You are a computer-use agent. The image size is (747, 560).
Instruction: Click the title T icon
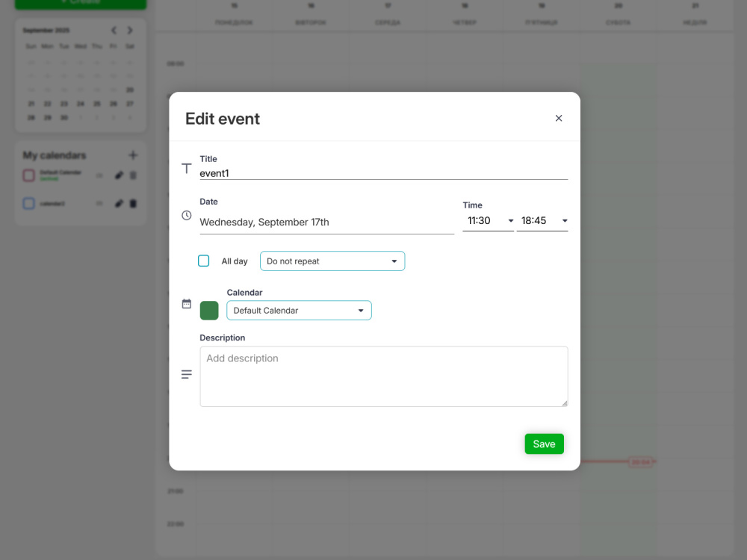click(186, 169)
